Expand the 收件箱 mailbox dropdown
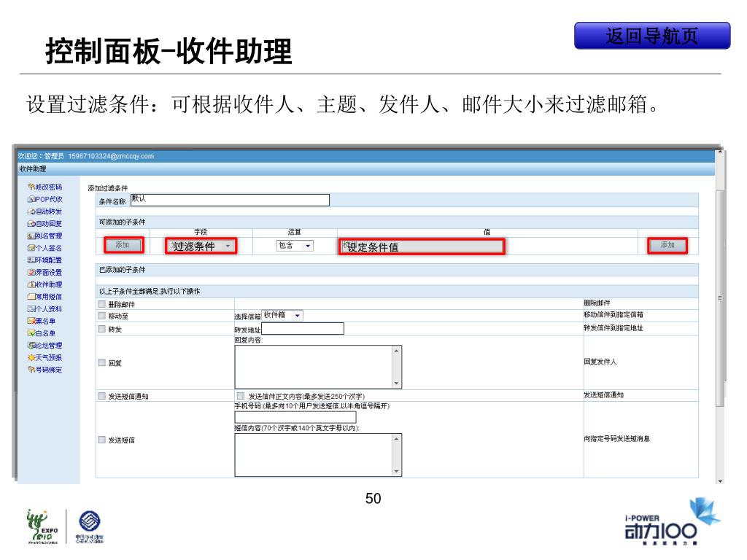 coord(282,315)
